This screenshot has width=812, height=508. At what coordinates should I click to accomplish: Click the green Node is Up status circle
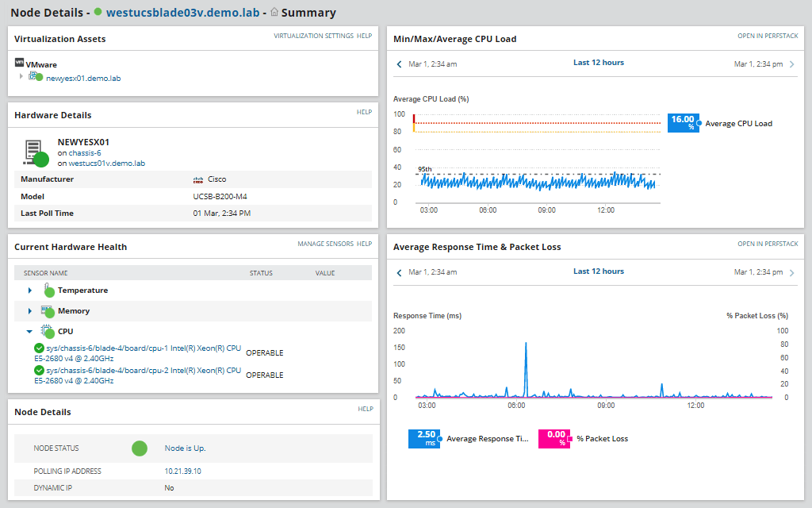pos(140,448)
